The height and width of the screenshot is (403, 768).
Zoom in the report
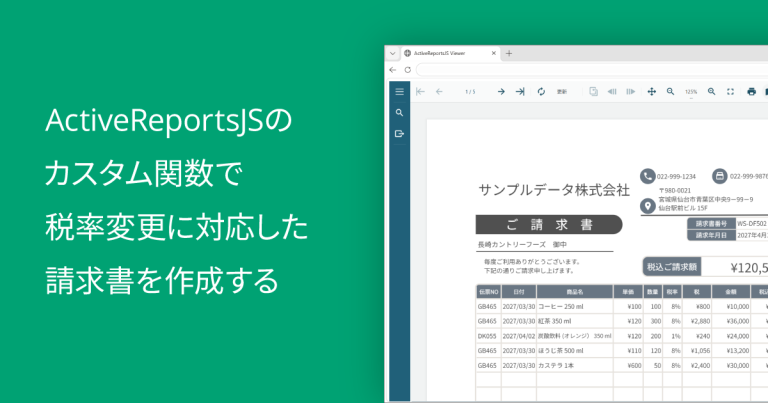point(712,92)
